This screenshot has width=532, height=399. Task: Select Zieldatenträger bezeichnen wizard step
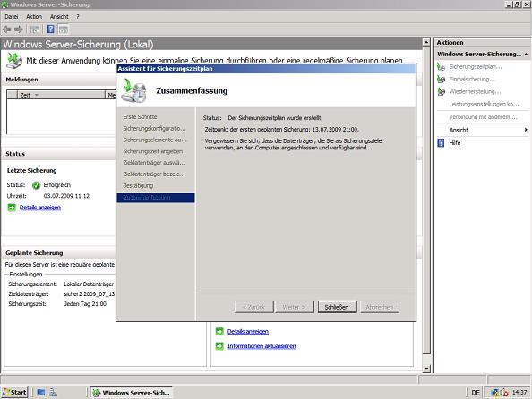(154, 174)
